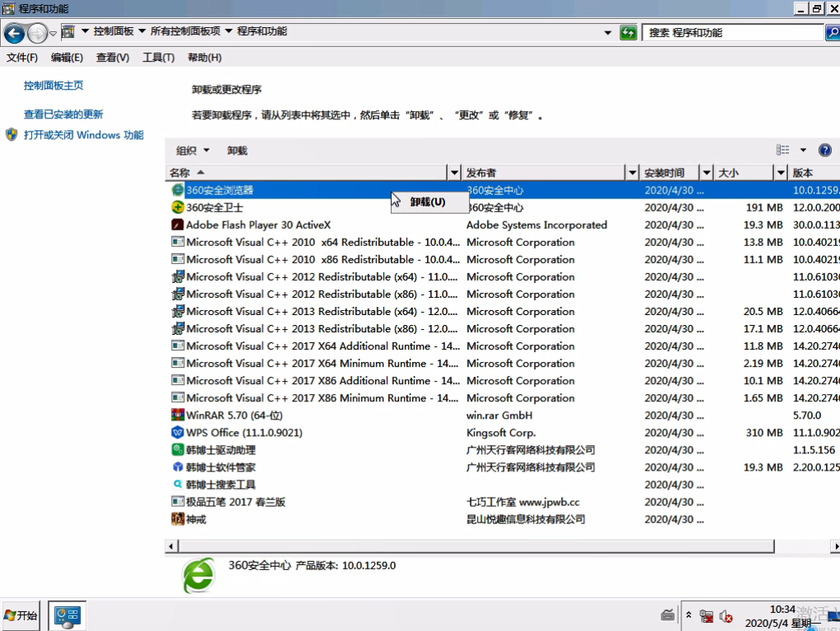Open the 大小 column filter dropdown
Screen dimensions: 840x631
pos(781,173)
